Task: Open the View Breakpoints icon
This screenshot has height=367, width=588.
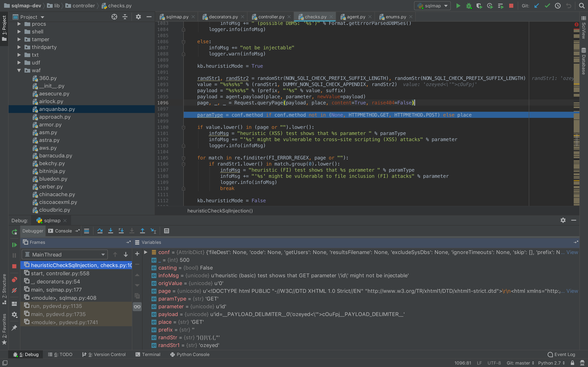Action: click(x=14, y=280)
